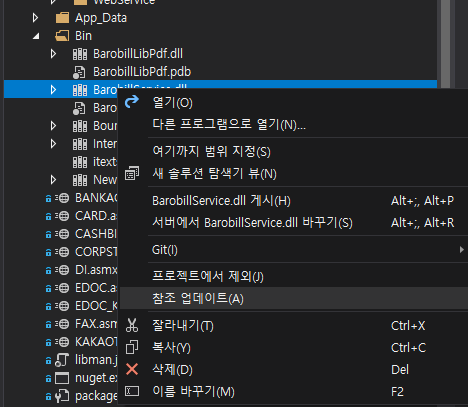Select BarobillLibPdf.pdb in the tree
The image size is (468, 407).
pyautogui.click(x=220, y=72)
